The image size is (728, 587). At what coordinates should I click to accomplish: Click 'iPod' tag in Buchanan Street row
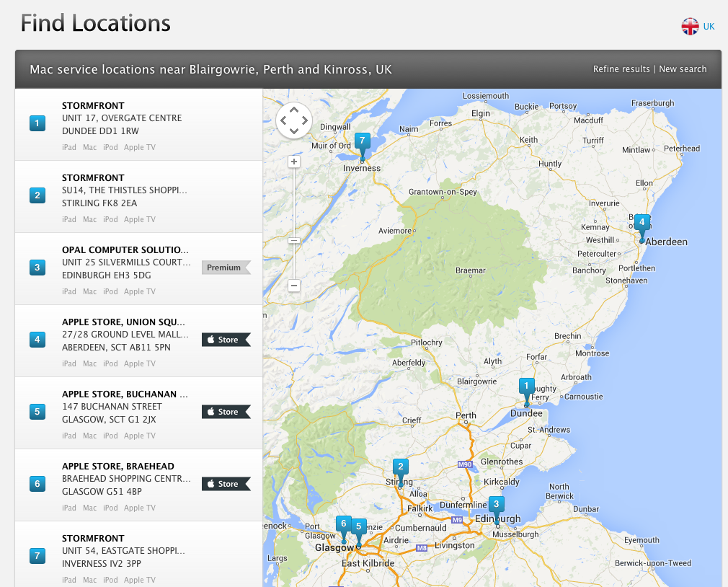(x=110, y=436)
